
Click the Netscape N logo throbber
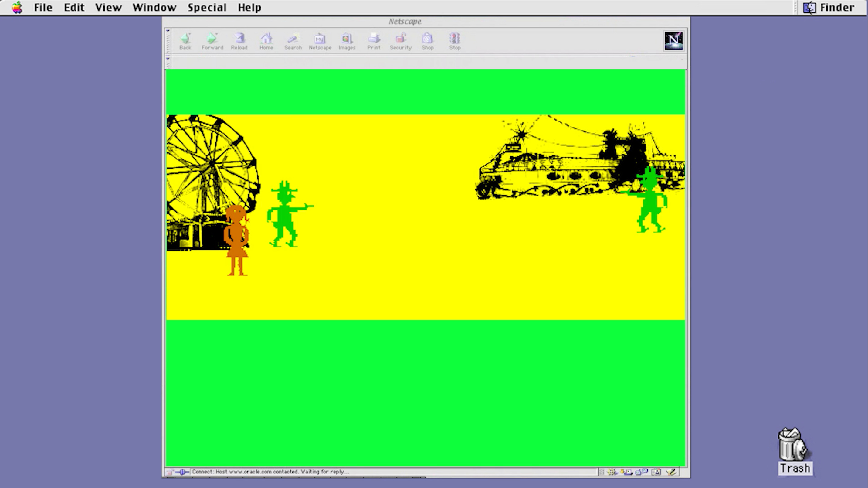tap(673, 41)
